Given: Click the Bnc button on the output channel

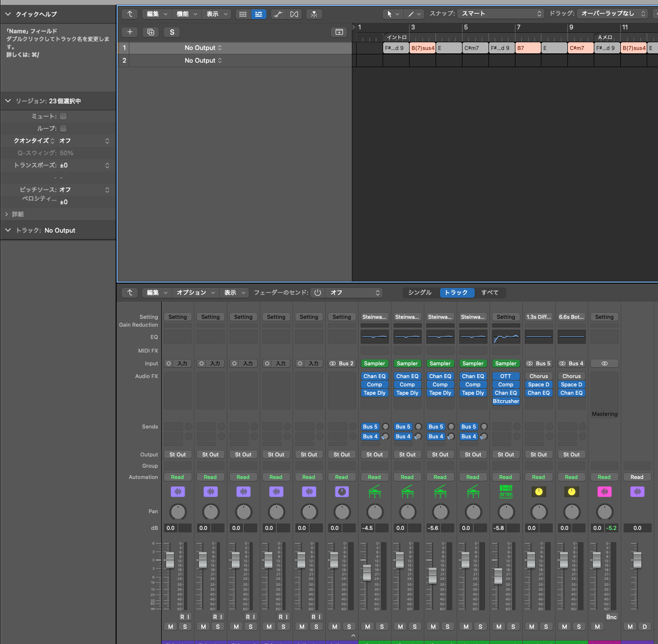Looking at the screenshot, I should tap(611, 617).
